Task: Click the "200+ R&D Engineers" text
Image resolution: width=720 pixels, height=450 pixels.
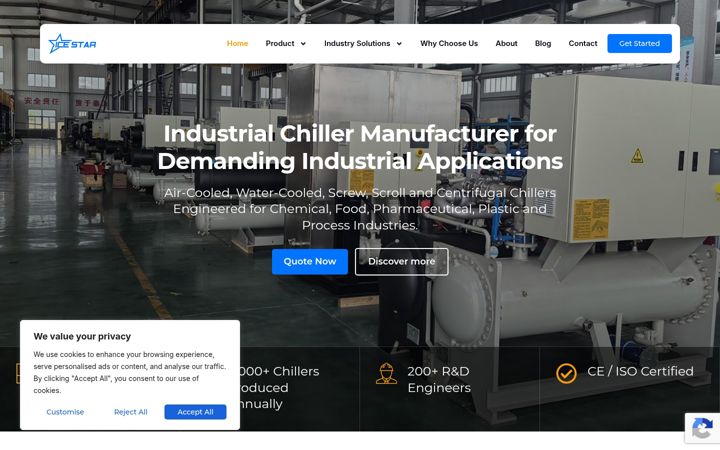Action: click(439, 380)
